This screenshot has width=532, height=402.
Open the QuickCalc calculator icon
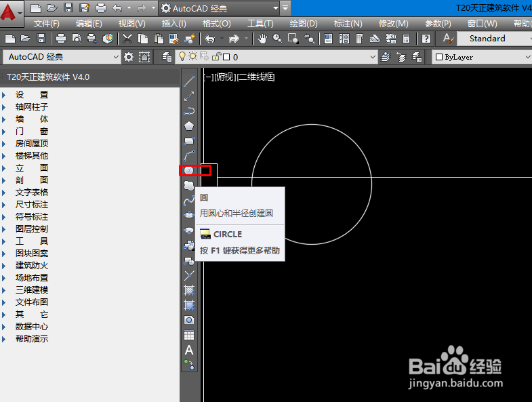[x=406, y=39]
